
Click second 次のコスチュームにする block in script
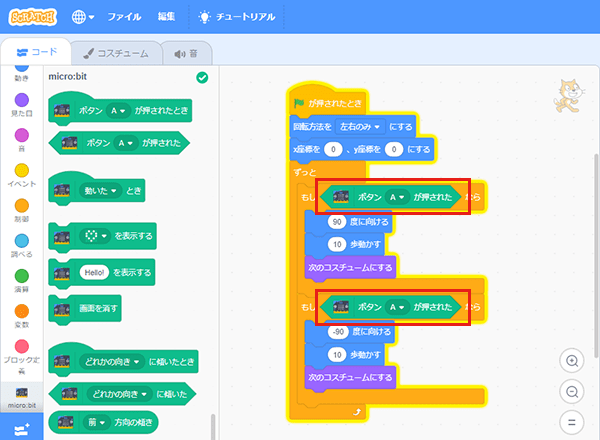click(x=350, y=378)
